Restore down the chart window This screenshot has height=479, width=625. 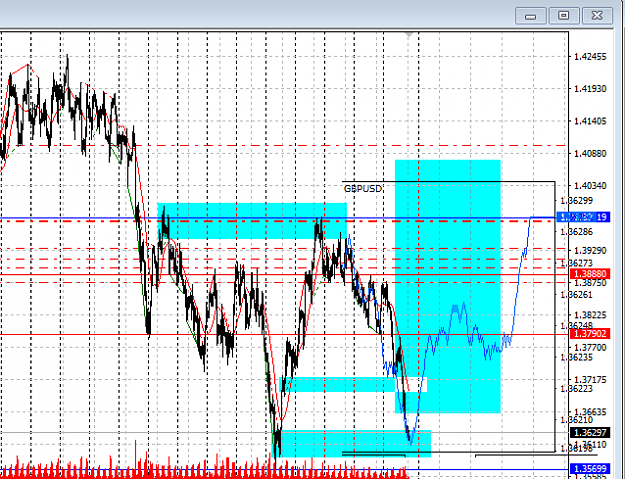(563, 16)
